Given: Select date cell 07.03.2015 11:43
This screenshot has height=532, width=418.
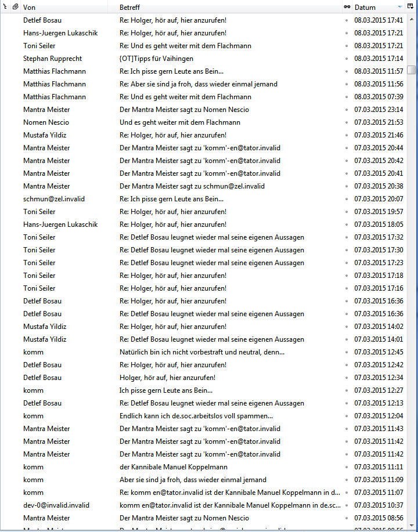Looking at the screenshot, I should click(x=379, y=429).
